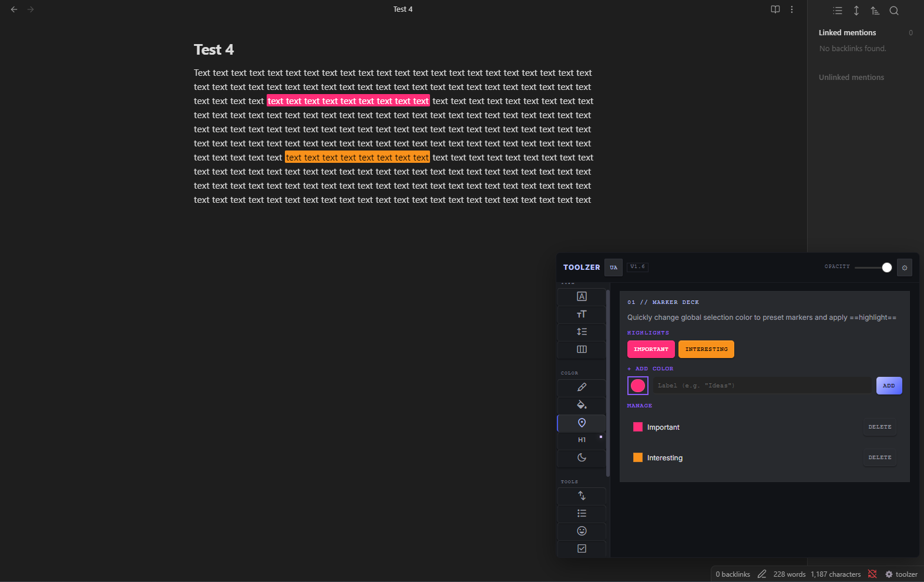Expand the Unlinked mentions section

pos(851,78)
